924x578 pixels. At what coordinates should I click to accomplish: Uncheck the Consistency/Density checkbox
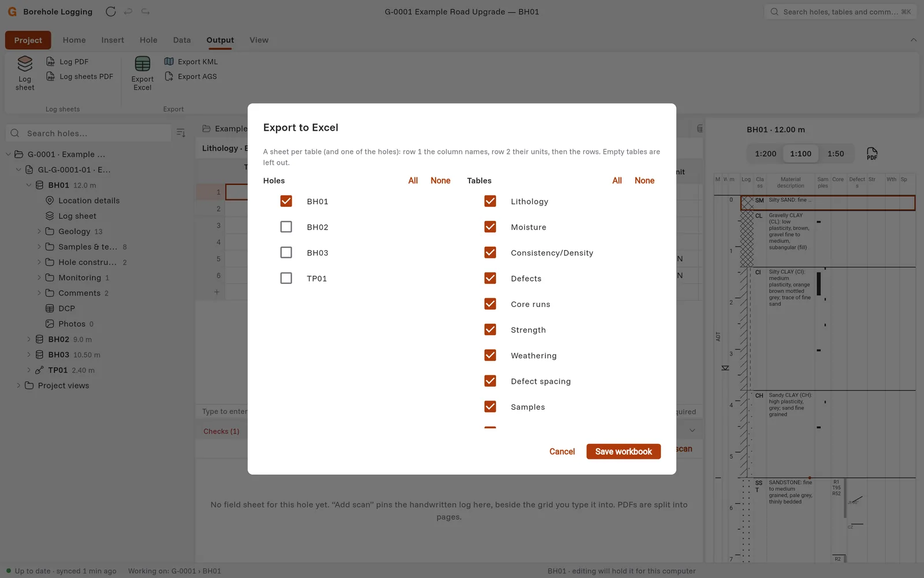490,253
